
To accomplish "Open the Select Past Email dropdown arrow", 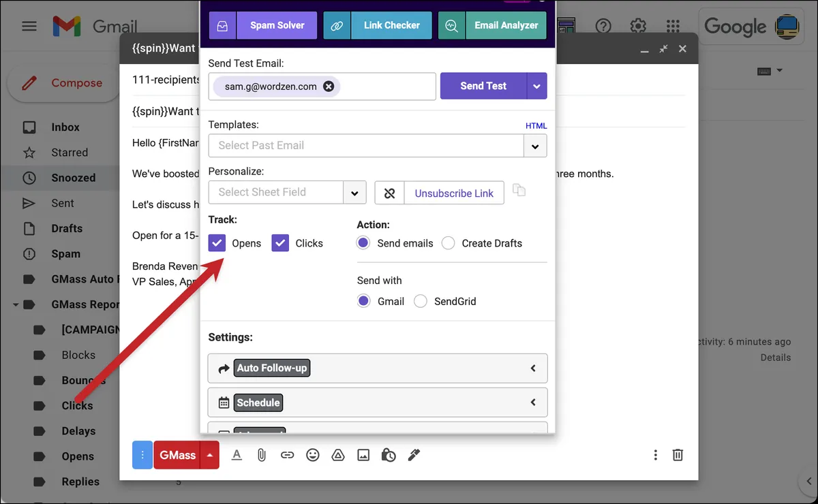I will tap(535, 146).
